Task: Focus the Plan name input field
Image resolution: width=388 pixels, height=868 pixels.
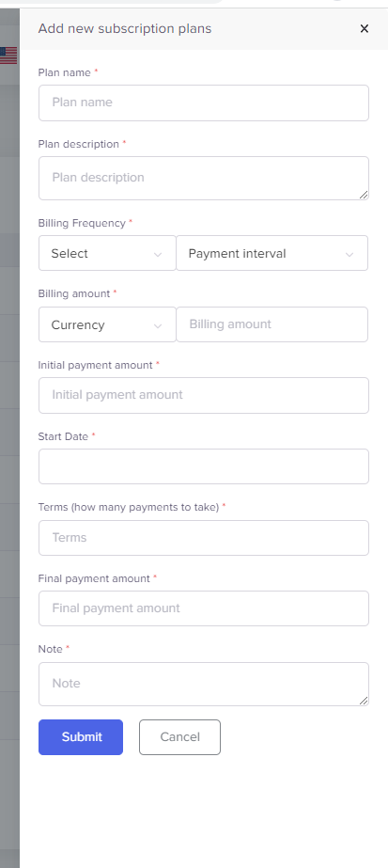Action: (204, 103)
